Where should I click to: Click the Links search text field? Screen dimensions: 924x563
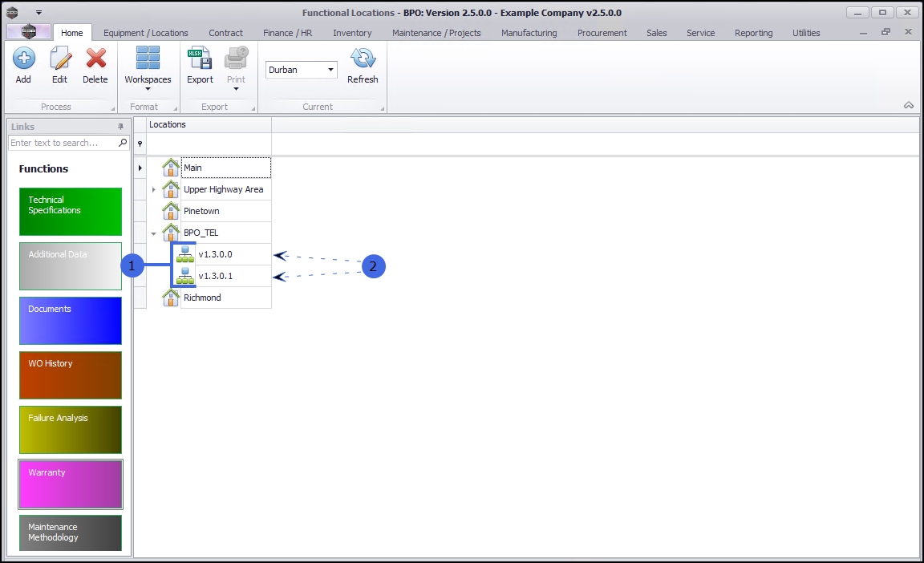tap(63, 143)
